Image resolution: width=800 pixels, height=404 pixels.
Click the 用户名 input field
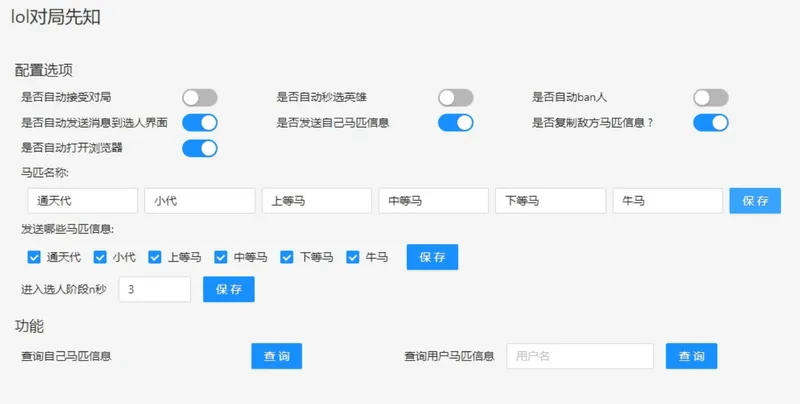(580, 356)
